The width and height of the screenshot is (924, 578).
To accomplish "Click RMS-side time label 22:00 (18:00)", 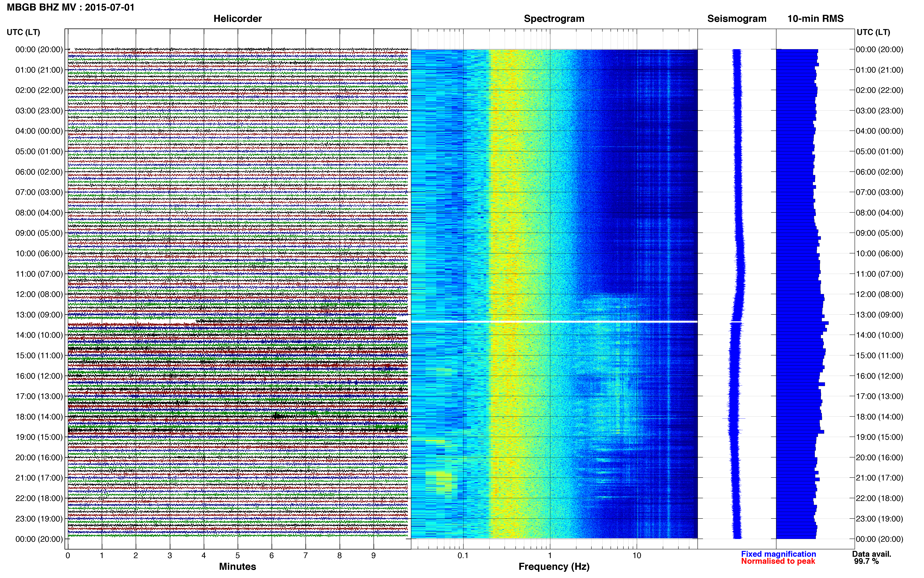I will (x=879, y=498).
